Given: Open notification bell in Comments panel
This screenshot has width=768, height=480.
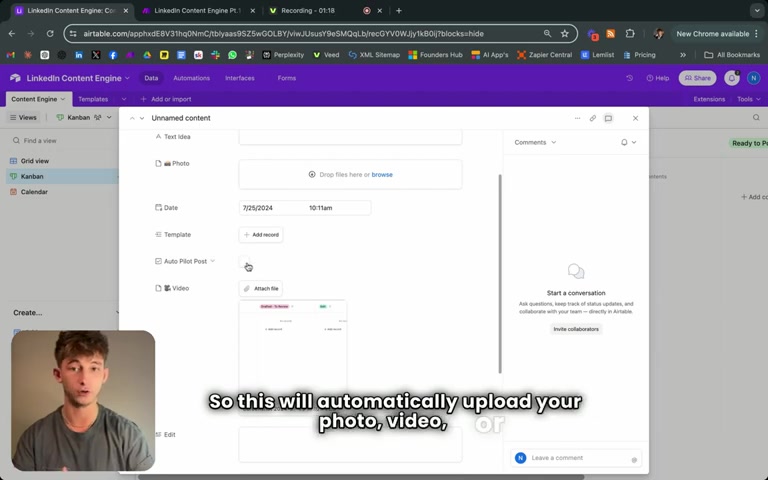Looking at the screenshot, I should tap(624, 143).
